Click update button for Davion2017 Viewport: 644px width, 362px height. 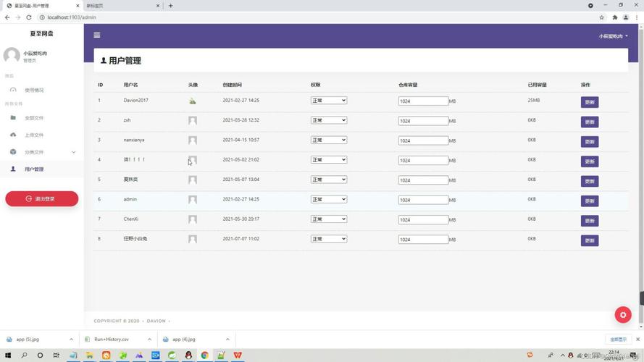(x=590, y=102)
